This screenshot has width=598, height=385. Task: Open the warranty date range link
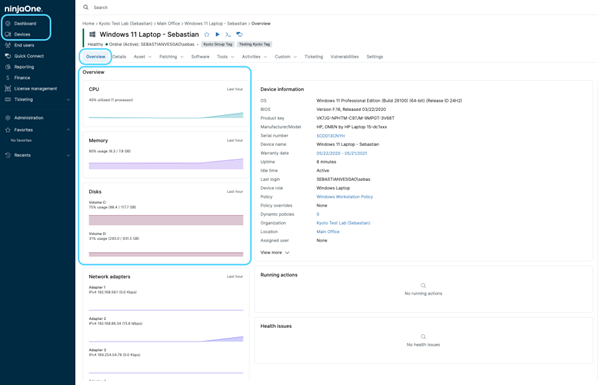click(x=342, y=153)
